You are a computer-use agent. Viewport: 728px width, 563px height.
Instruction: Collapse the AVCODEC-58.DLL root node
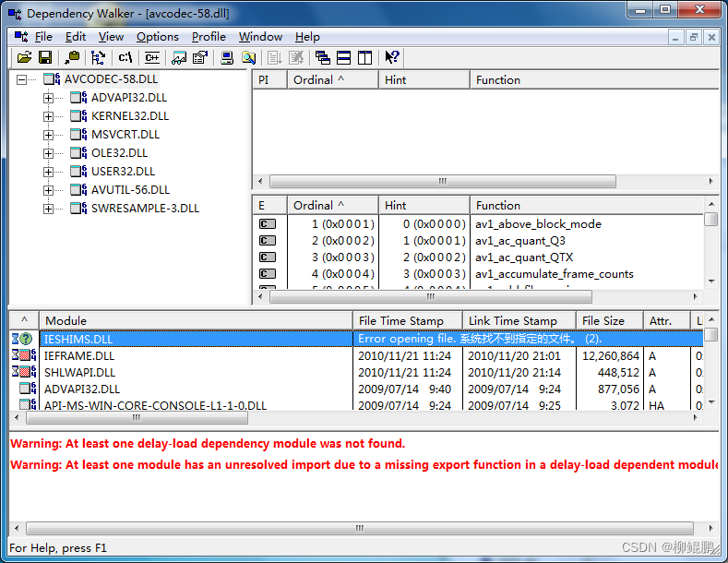point(21,80)
